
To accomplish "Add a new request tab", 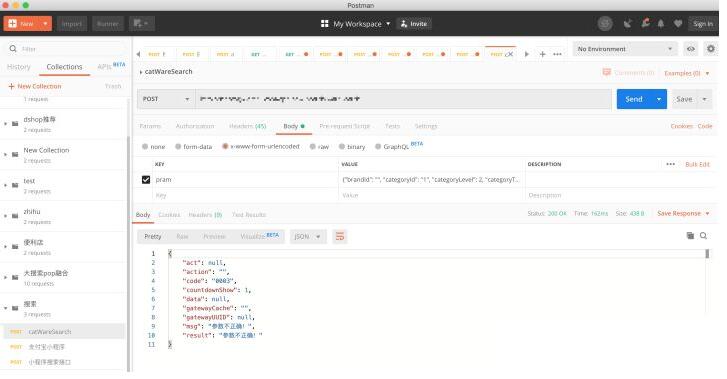I will 542,54.
